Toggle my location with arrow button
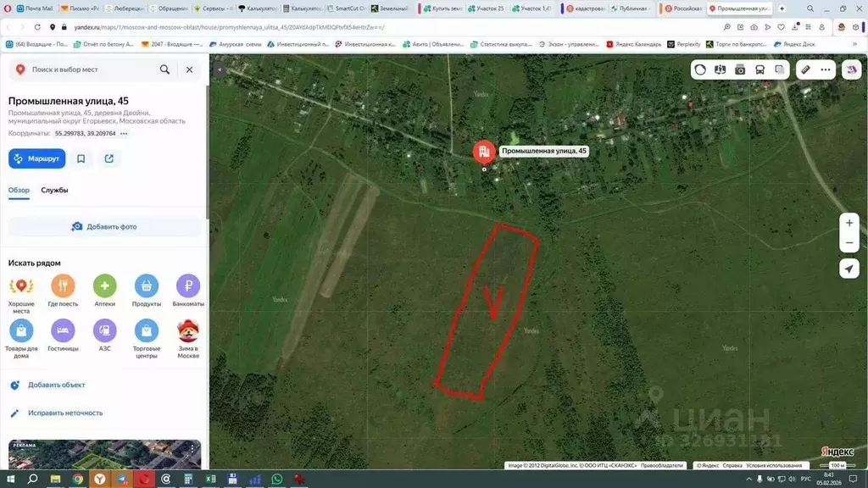Viewport: 868px width, 488px height. [x=849, y=269]
